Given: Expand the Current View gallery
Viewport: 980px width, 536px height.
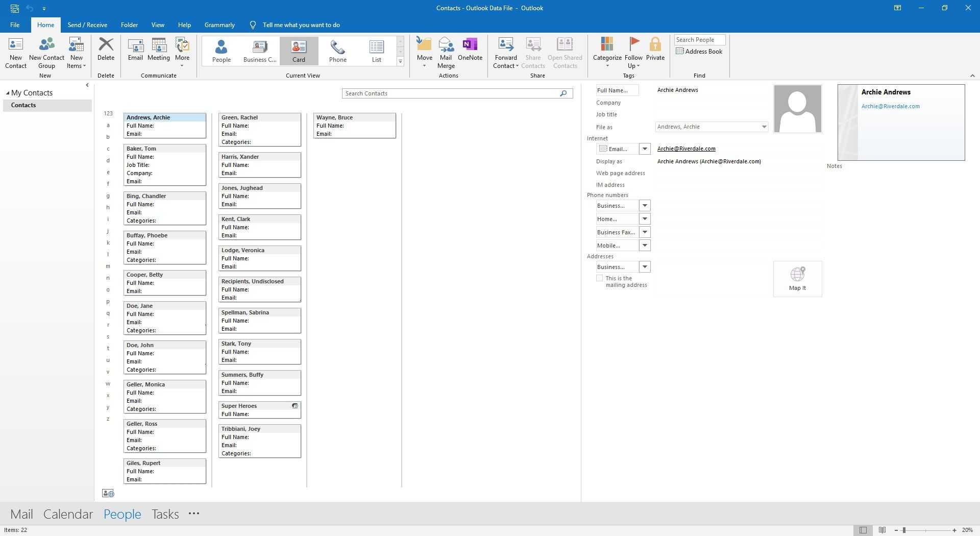Looking at the screenshot, I should point(400,61).
